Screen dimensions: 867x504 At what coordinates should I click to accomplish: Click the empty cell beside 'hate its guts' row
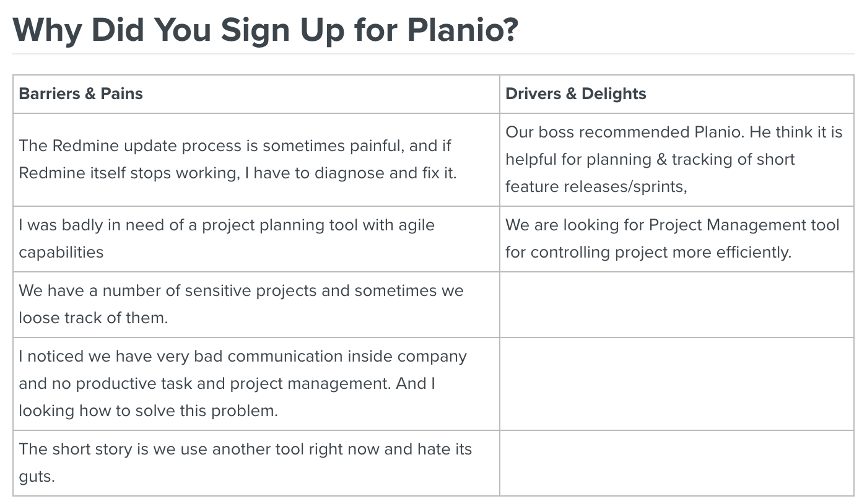click(677, 463)
